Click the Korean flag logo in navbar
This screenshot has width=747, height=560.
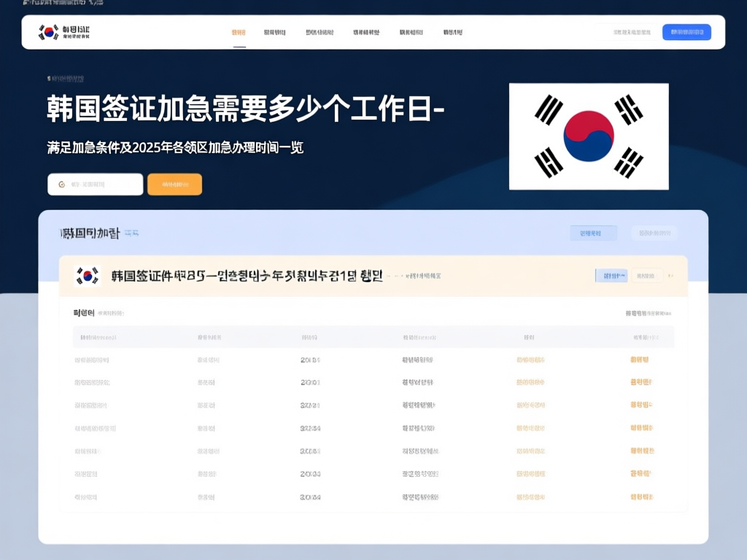coord(49,32)
